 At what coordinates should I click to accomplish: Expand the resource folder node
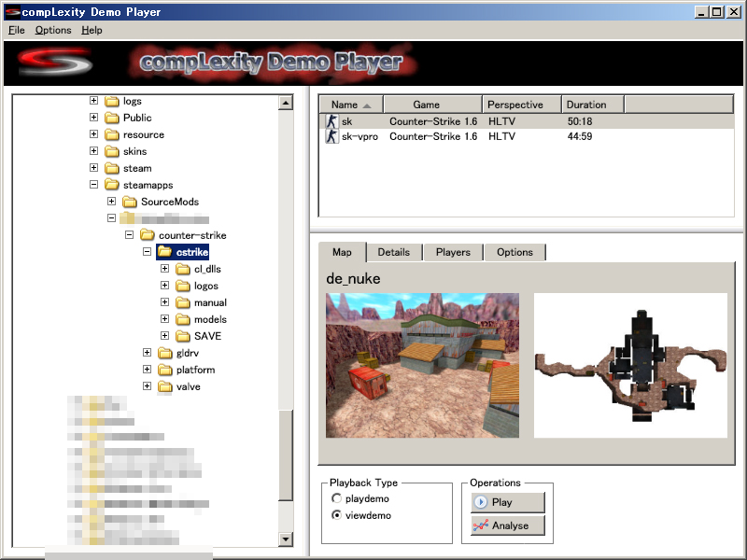click(x=94, y=134)
